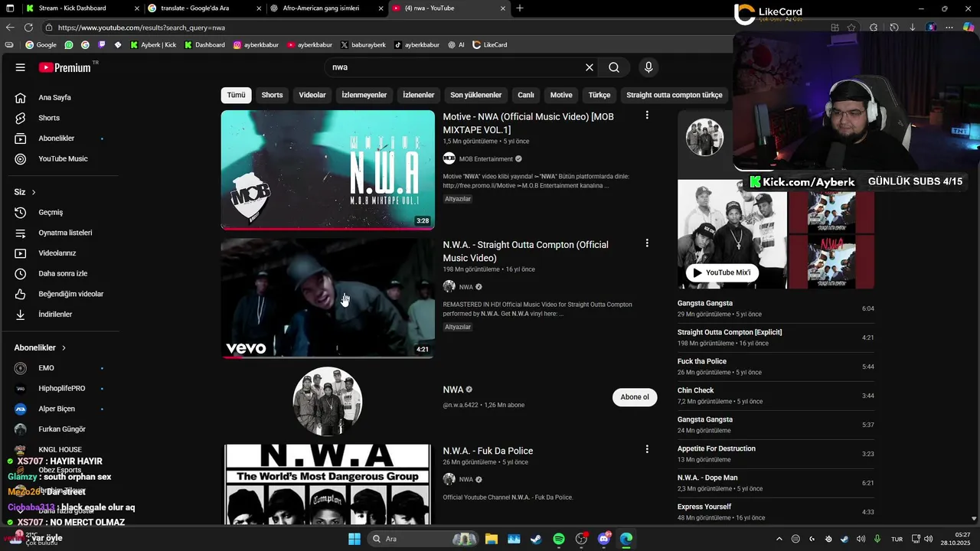Switch to translate - Google'da Ara tab

[204, 8]
